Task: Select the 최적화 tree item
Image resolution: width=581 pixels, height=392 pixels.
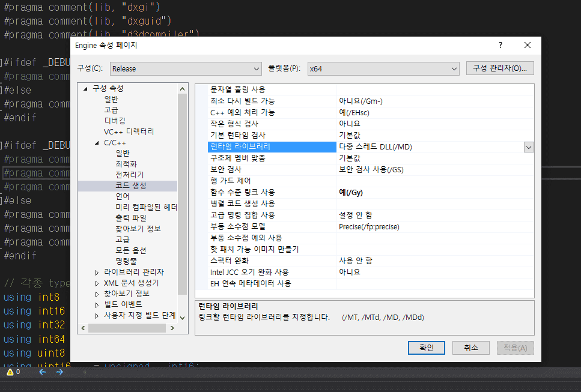Action: pos(126,164)
